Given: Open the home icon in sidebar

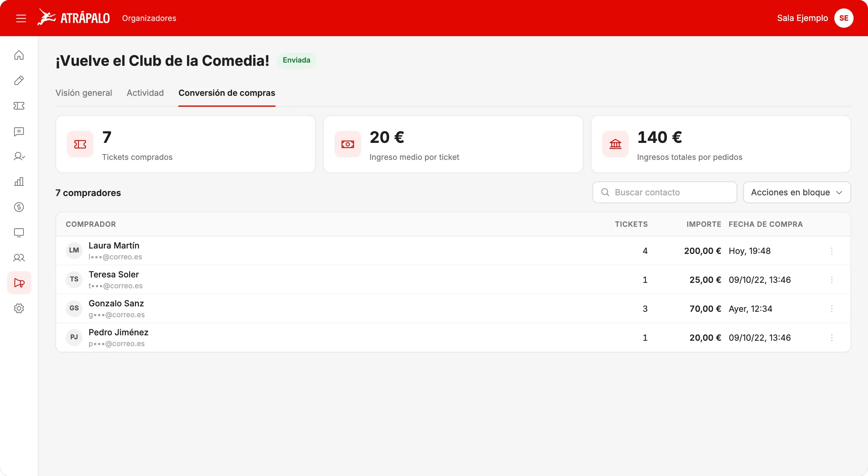Looking at the screenshot, I should click(x=19, y=55).
